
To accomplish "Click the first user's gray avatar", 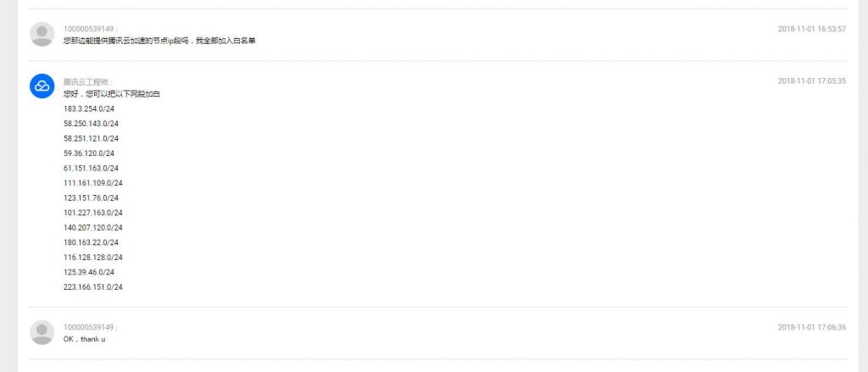I will point(42,34).
